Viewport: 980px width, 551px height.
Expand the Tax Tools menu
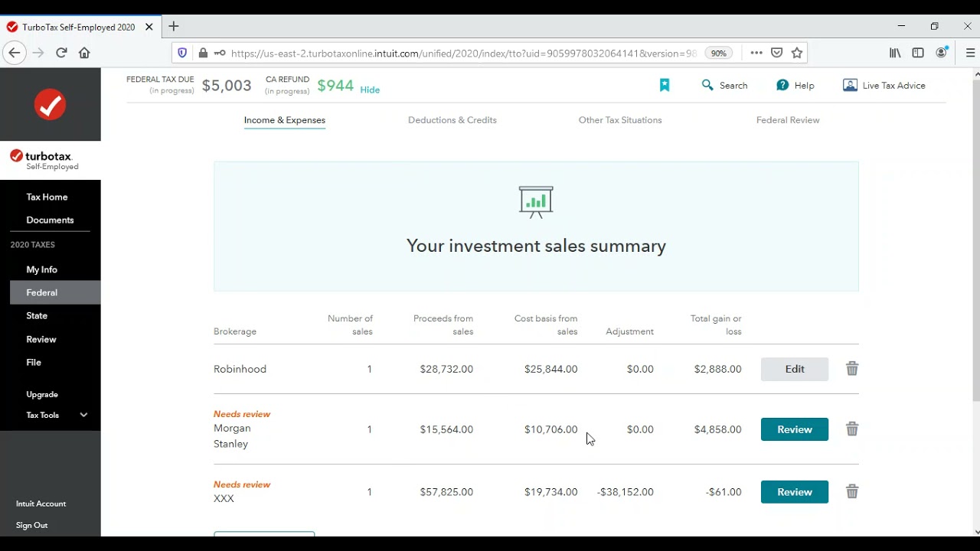pyautogui.click(x=57, y=415)
